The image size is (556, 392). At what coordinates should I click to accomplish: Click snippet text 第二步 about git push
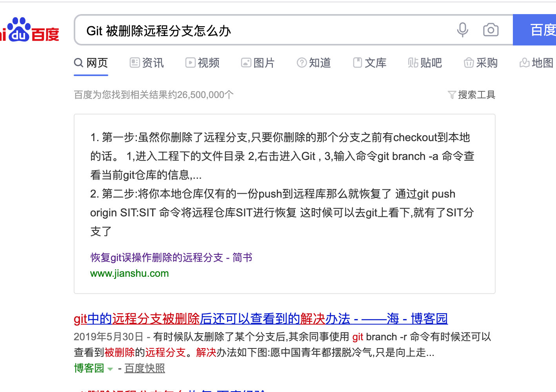point(282,212)
